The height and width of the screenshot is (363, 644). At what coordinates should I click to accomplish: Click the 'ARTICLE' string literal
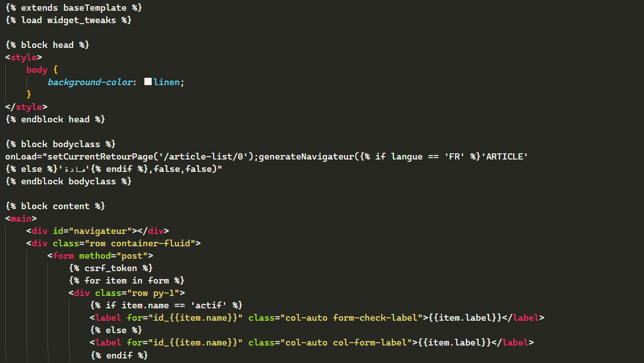tap(504, 157)
